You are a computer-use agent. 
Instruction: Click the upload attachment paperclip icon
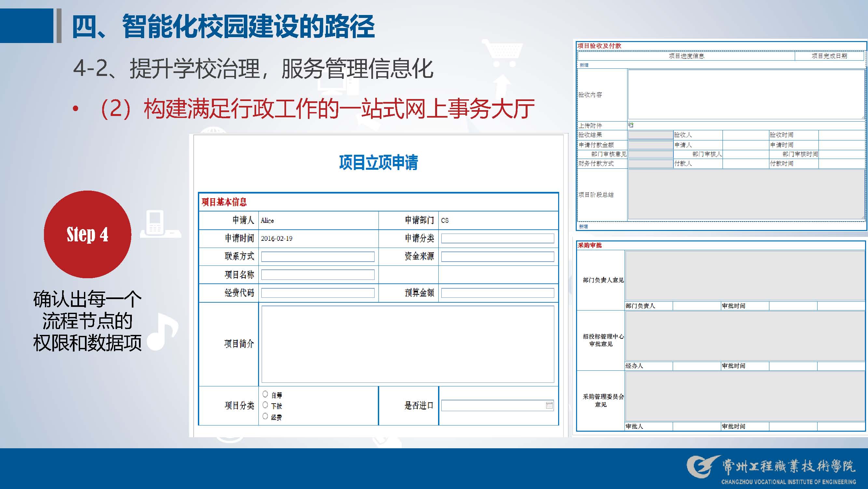[x=630, y=125]
